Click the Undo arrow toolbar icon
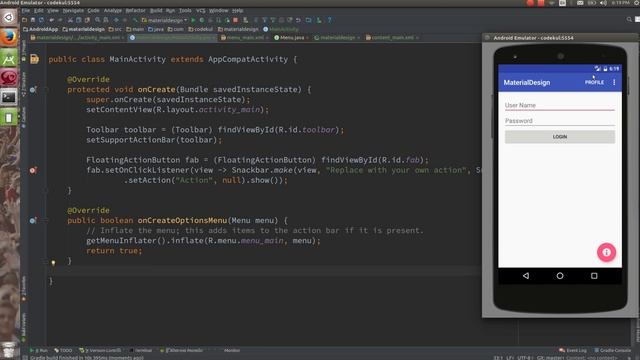 (51, 20)
